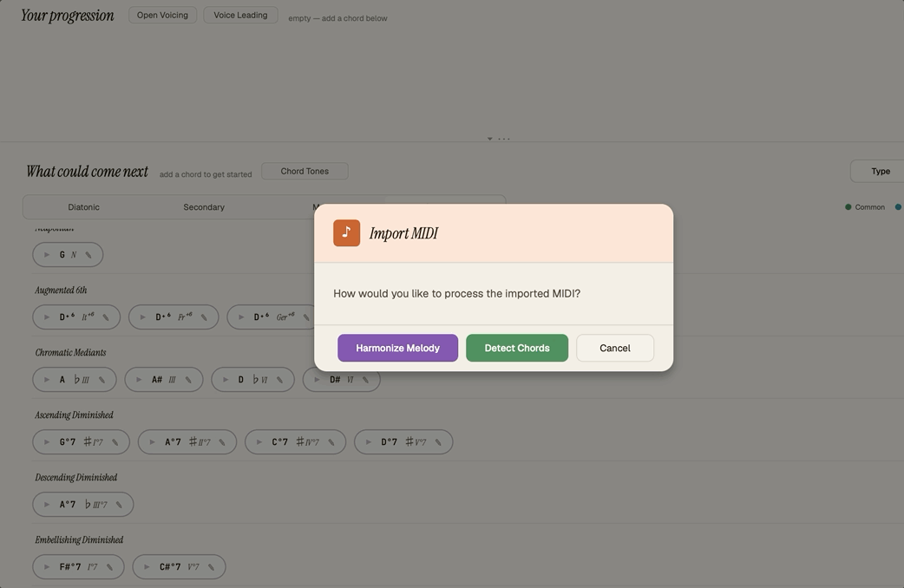Choose Detect Chords for the imported MIDI
Viewport: 904px width, 588px height.
tap(517, 348)
